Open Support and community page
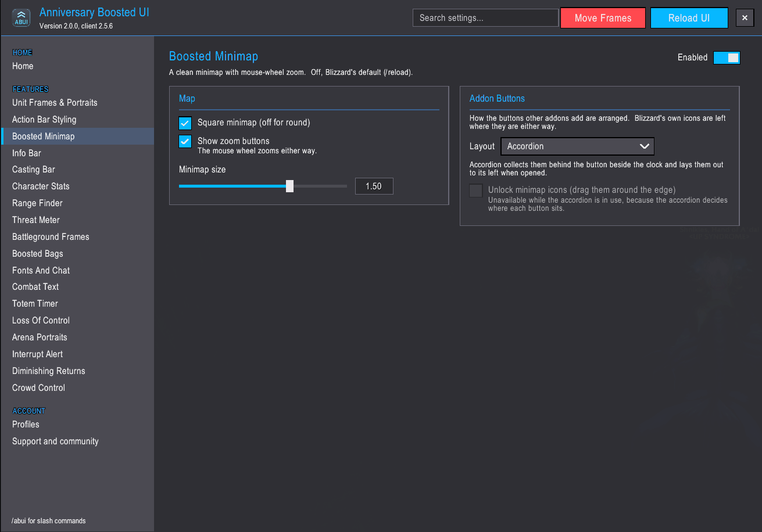Screen dimensions: 762x532 (x=77, y=441)
